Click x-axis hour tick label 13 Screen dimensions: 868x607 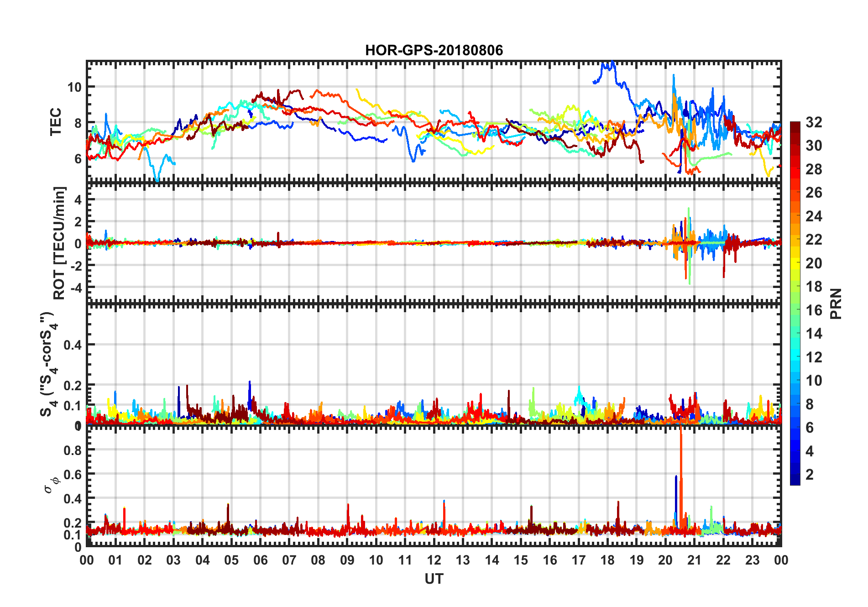(x=463, y=560)
